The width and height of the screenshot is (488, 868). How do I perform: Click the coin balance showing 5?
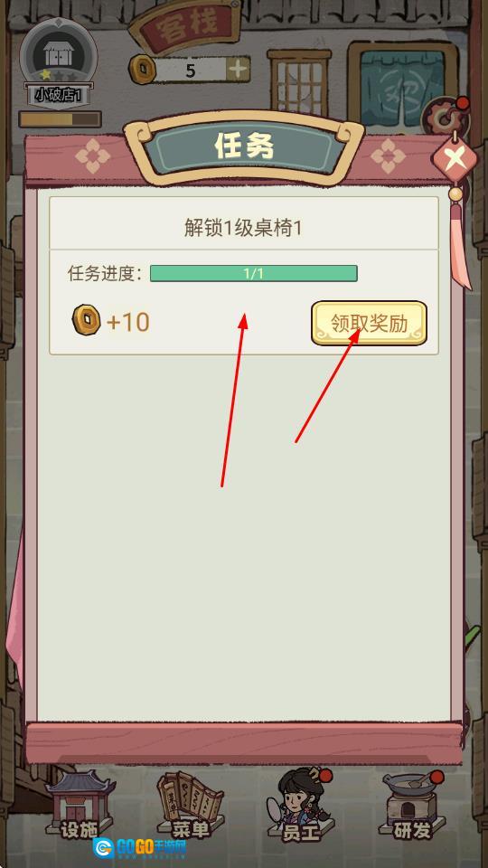(191, 71)
